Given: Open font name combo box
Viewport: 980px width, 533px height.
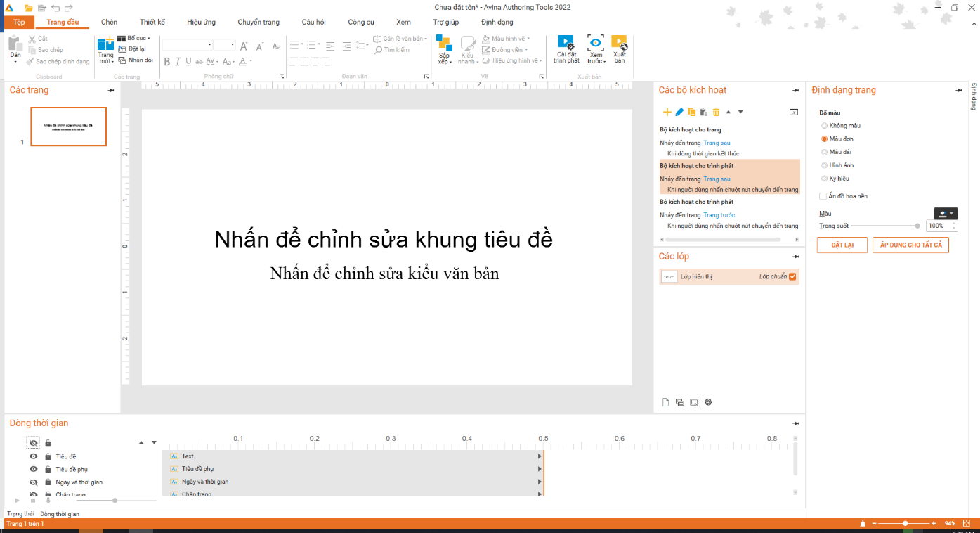Looking at the screenshot, I should (188, 45).
